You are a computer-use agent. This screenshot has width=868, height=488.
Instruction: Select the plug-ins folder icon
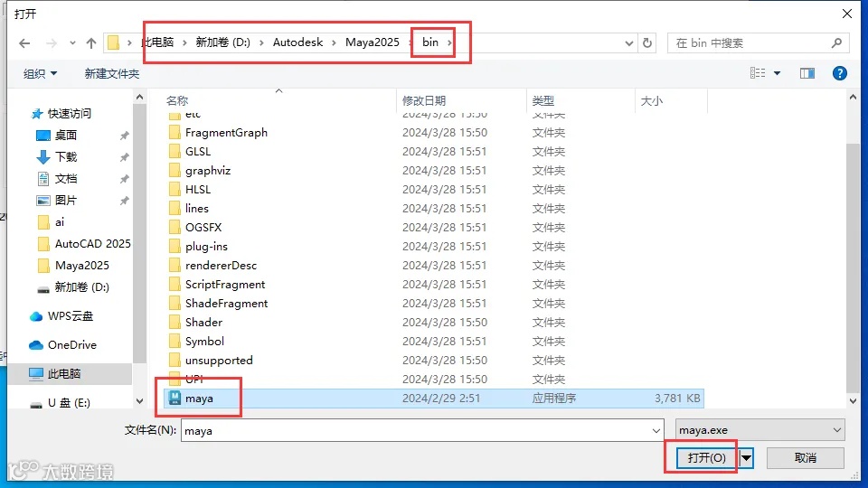pos(175,246)
